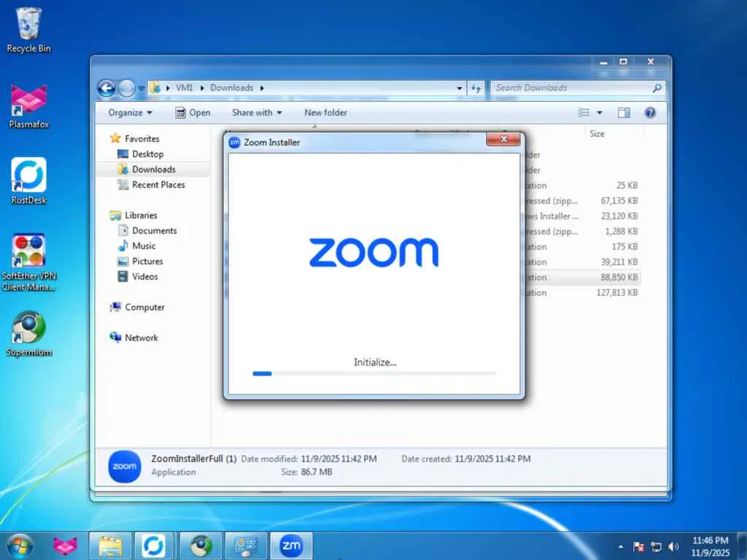Open the Action Center flag icon
This screenshot has width=747, height=560.
click(638, 547)
